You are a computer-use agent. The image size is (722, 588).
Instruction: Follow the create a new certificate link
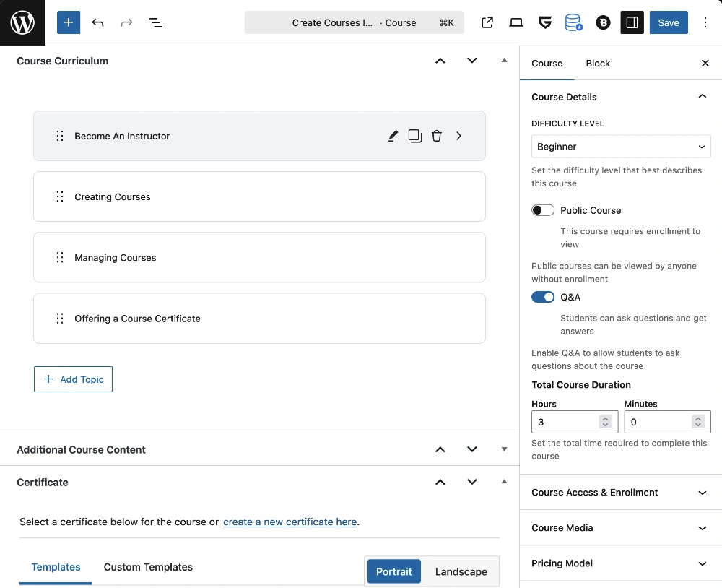(290, 522)
